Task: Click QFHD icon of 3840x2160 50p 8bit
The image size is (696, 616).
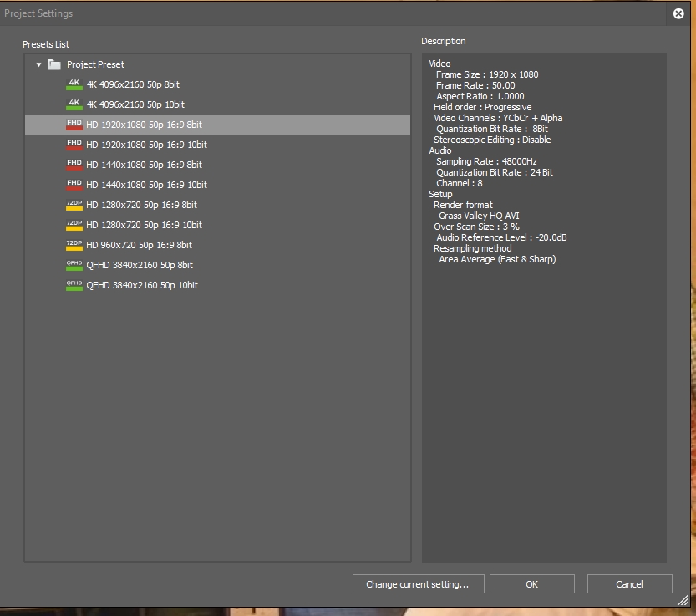Action: [74, 265]
